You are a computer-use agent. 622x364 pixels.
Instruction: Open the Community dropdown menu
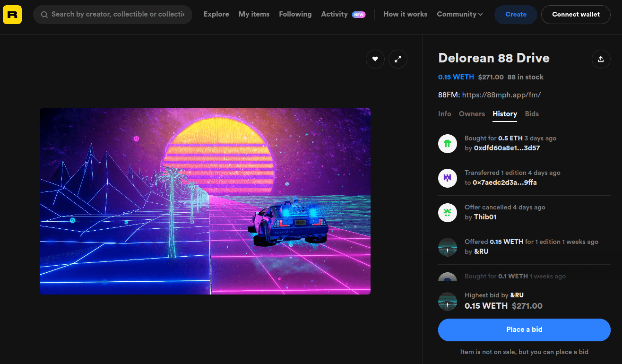tap(459, 14)
